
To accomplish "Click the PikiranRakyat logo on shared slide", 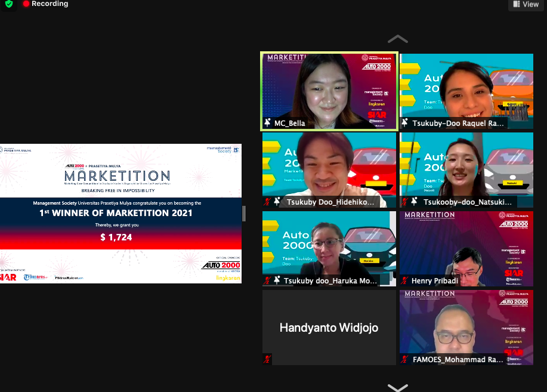I will click(69, 278).
